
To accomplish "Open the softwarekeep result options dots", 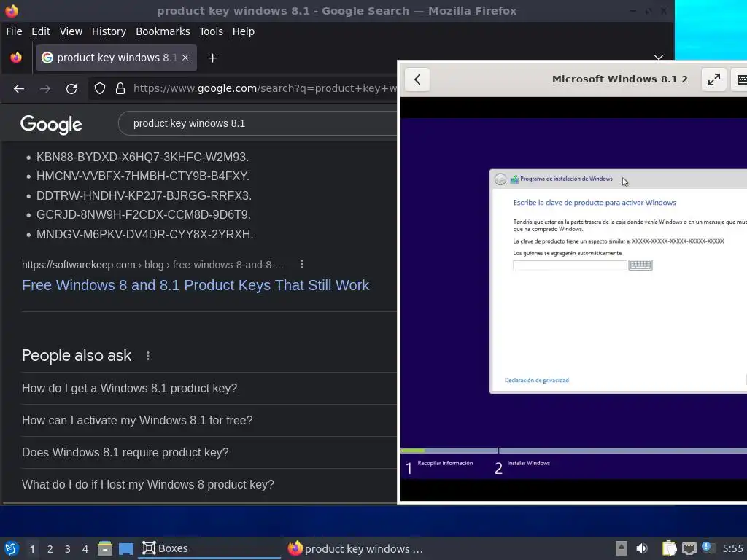I will [301, 264].
